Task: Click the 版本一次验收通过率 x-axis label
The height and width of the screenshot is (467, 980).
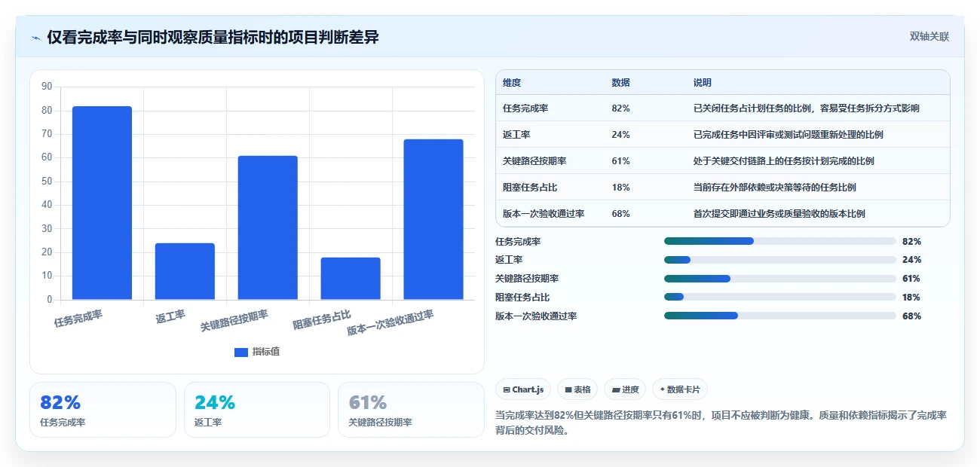Action: (390, 322)
